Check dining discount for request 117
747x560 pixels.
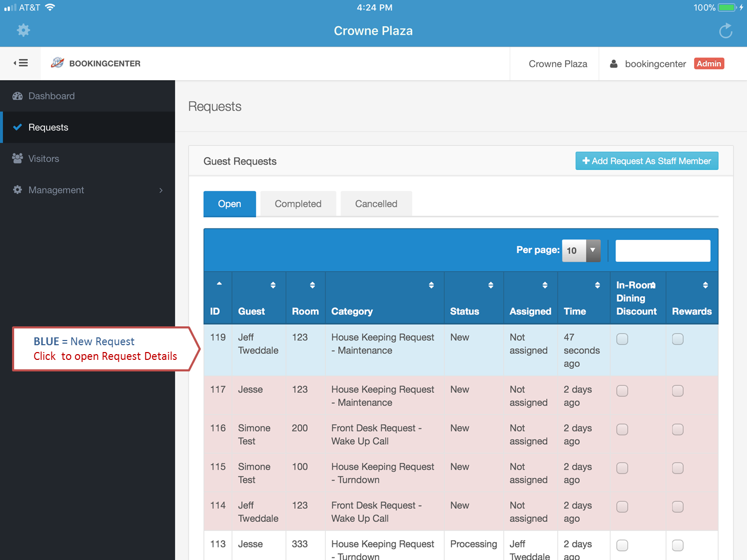622,391
